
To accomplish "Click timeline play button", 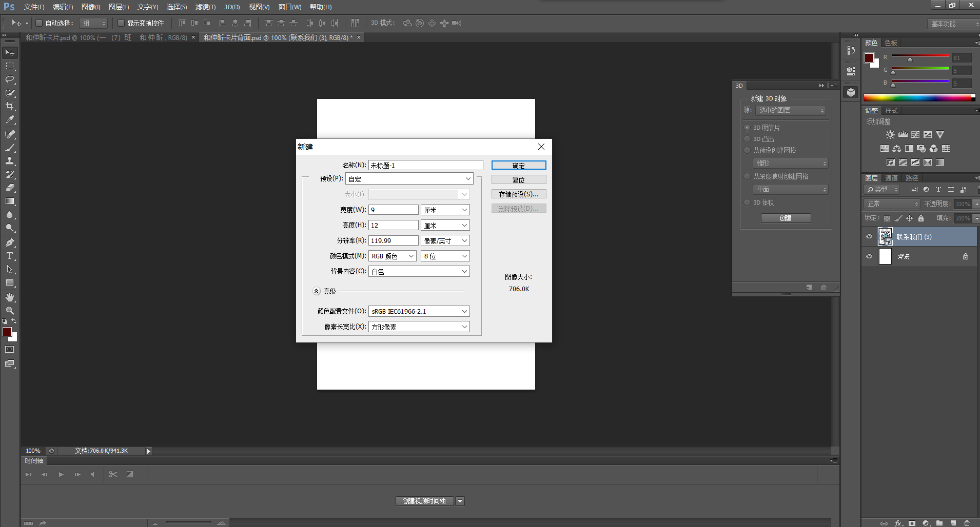I will [x=61, y=474].
